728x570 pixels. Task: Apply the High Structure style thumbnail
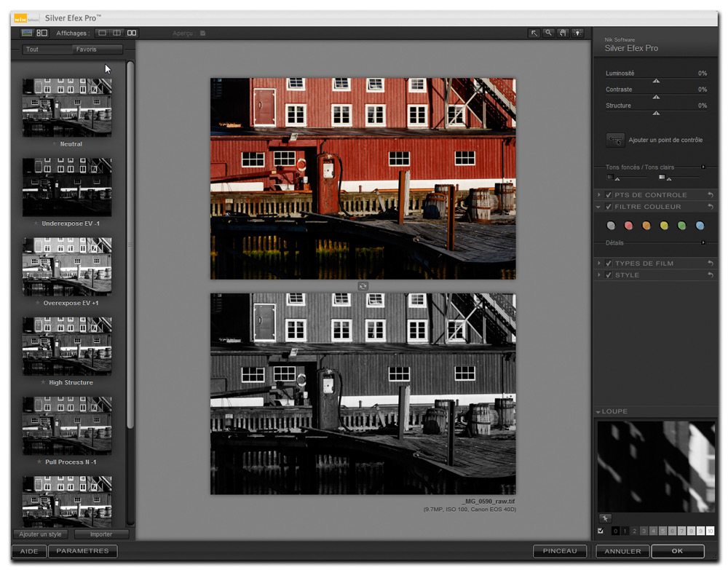click(67, 347)
